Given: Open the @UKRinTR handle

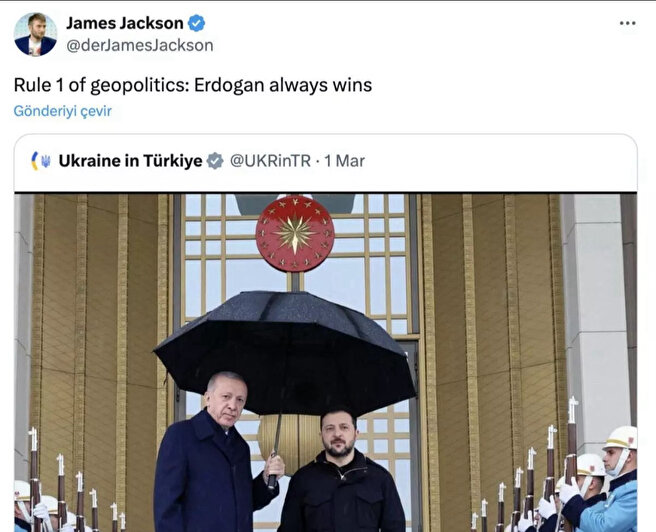Looking at the screenshot, I should (270, 161).
